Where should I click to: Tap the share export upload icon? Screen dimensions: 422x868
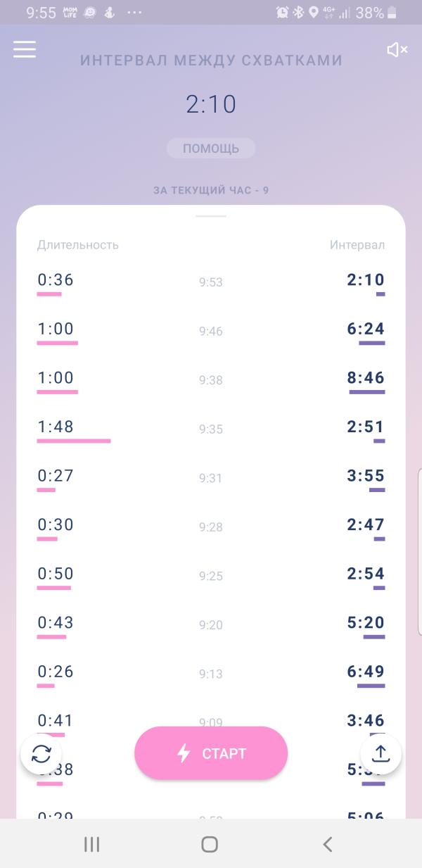coord(381,754)
